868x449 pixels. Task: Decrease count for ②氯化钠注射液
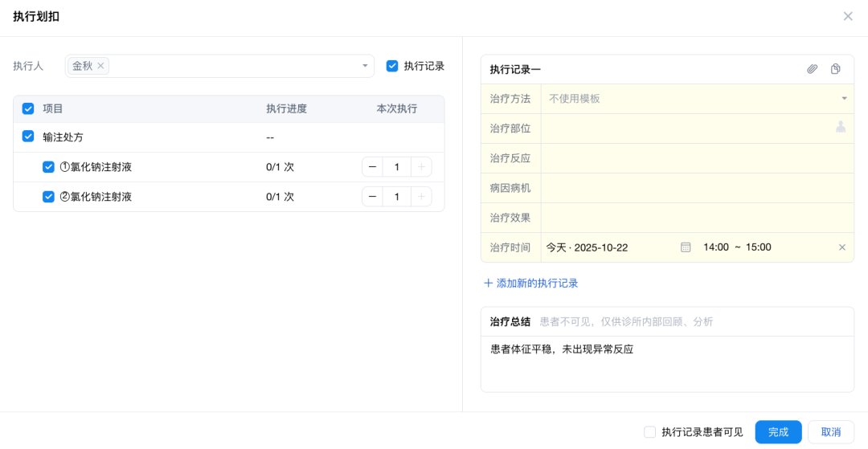372,197
